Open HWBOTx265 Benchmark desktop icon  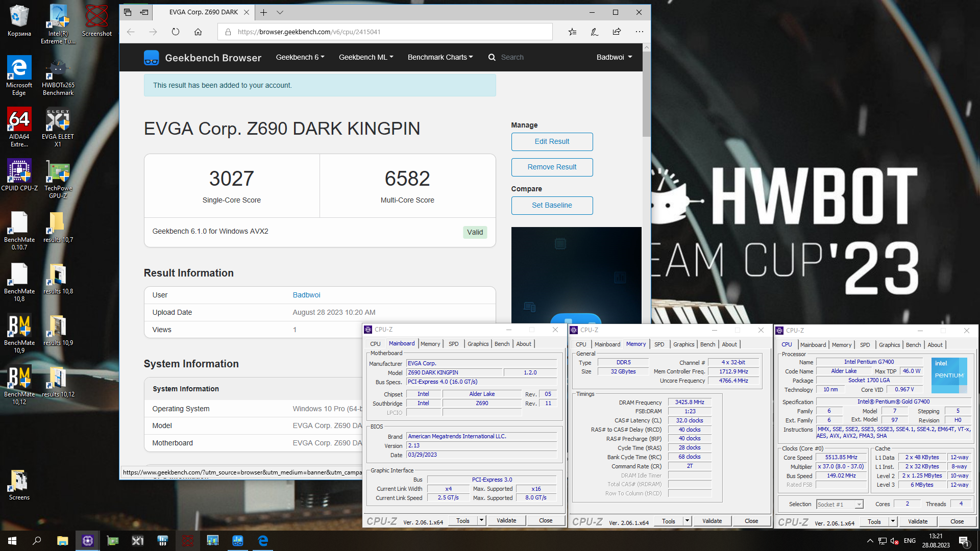[x=58, y=76]
